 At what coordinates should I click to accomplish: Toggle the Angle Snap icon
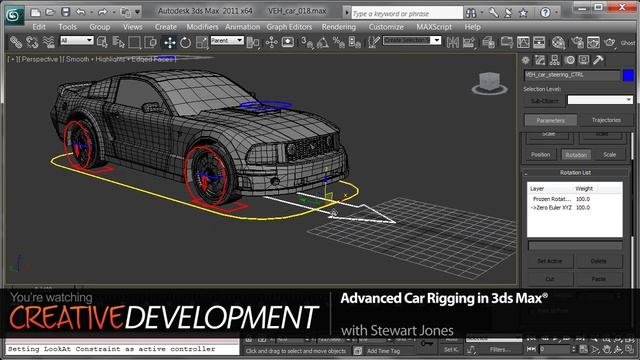pos(322,42)
